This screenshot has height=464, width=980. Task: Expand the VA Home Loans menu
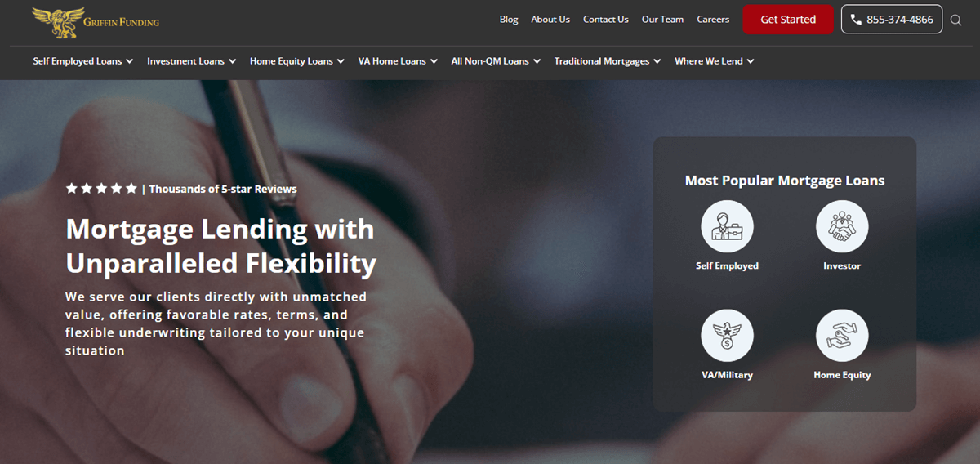[x=398, y=61]
